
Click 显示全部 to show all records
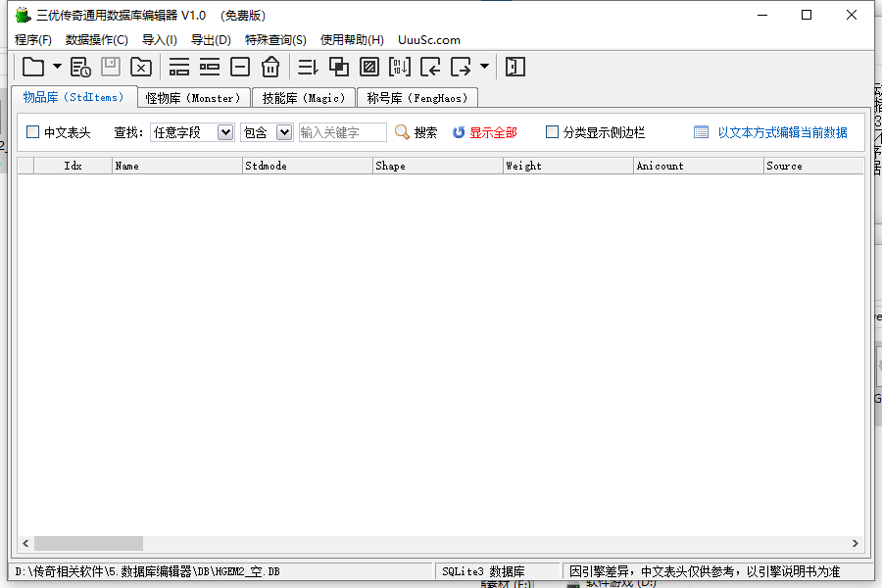click(484, 132)
